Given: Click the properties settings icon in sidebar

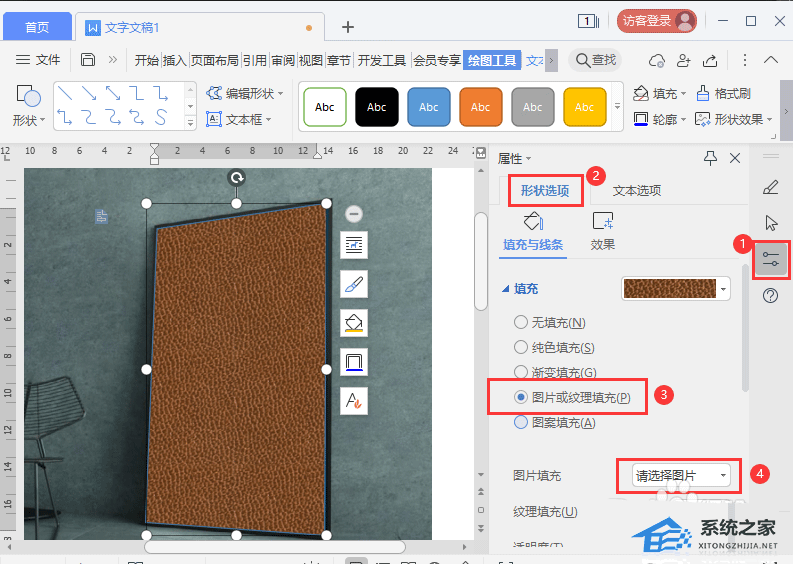Looking at the screenshot, I should click(x=770, y=259).
